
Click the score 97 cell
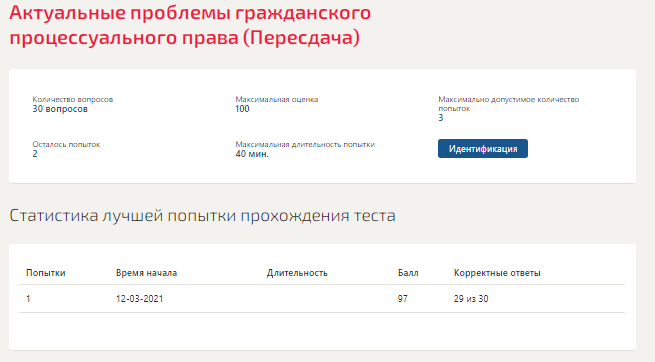[403, 299]
